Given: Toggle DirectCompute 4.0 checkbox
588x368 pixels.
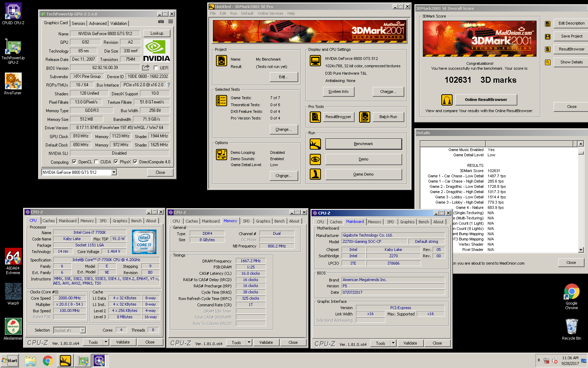Looking at the screenshot, I should (135, 162).
